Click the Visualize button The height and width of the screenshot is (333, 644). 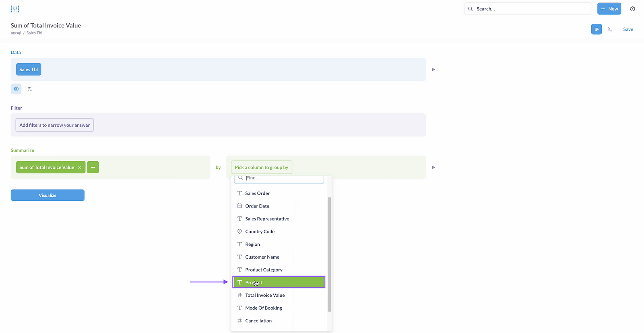pos(47,195)
